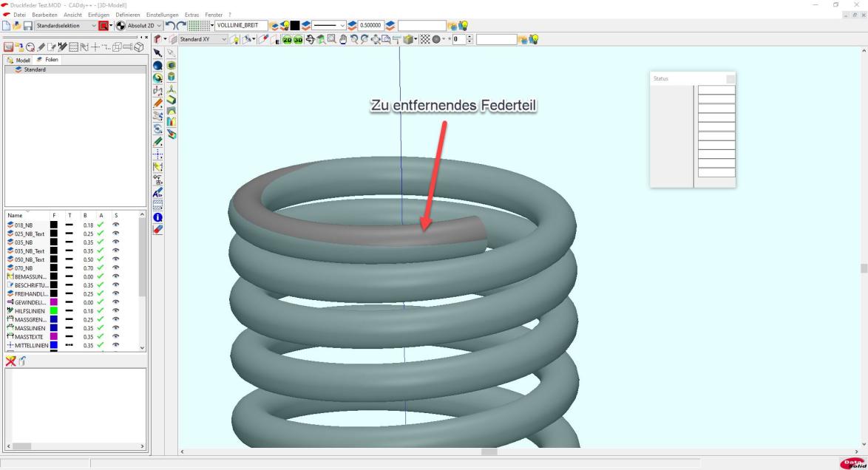
Task: Switch to the Modell tab
Action: tap(18, 60)
